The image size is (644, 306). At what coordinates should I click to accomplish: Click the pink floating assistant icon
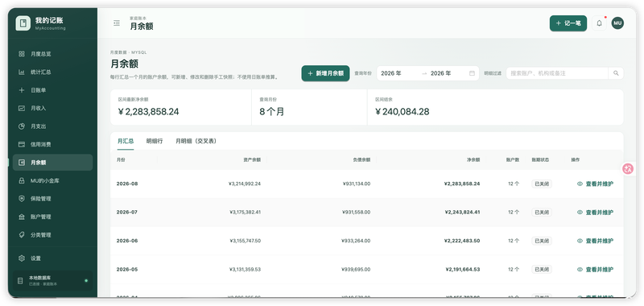pos(628,168)
